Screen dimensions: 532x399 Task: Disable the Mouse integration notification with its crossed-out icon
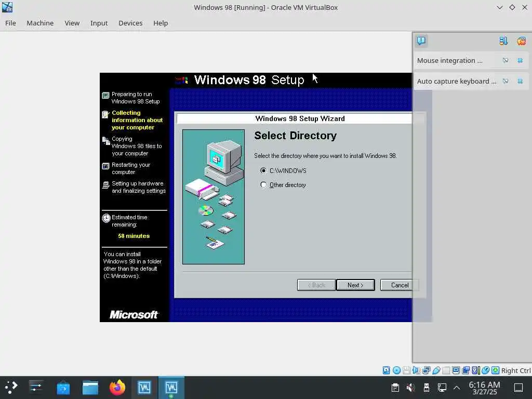pyautogui.click(x=506, y=60)
